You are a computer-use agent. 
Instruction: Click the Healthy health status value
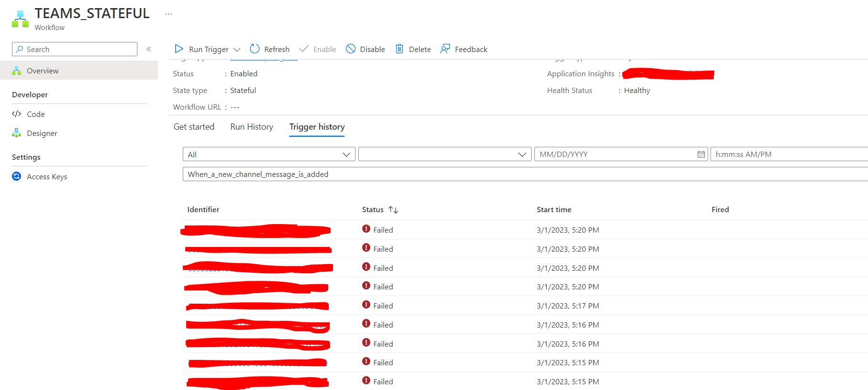click(x=637, y=91)
